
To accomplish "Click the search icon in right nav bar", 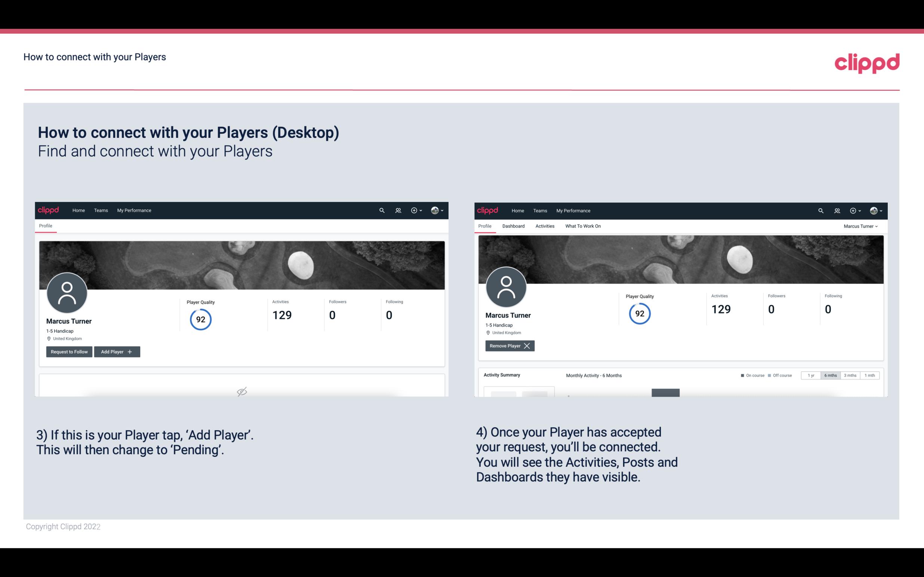I will (x=820, y=211).
